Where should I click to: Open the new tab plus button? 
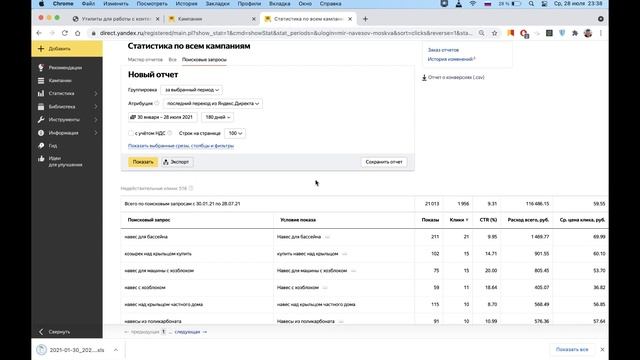click(x=365, y=19)
